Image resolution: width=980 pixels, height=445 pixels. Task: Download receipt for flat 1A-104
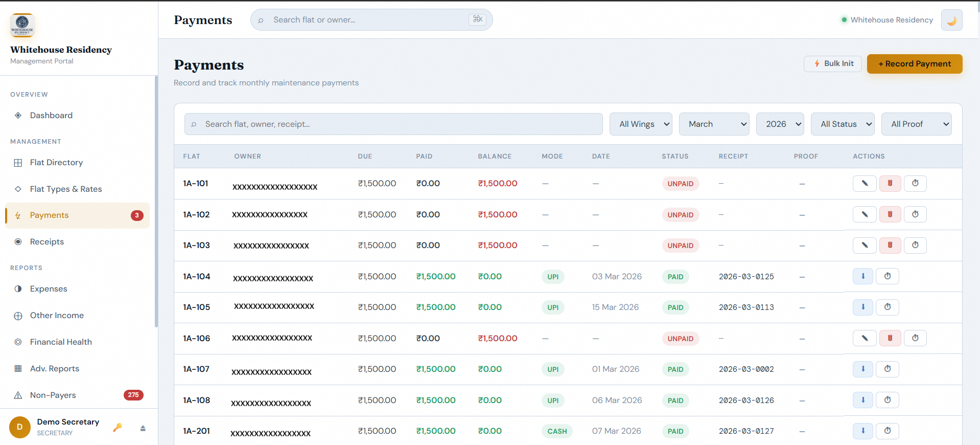tap(862, 277)
